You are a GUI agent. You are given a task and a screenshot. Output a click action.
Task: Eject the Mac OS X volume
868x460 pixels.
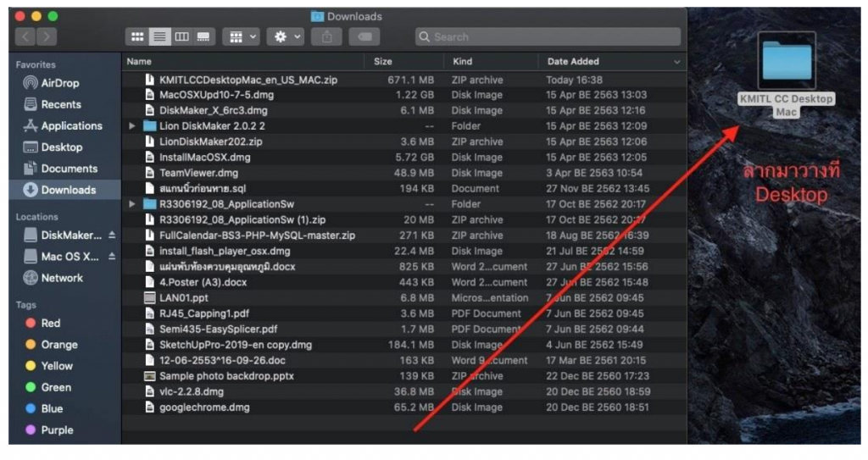coord(112,257)
